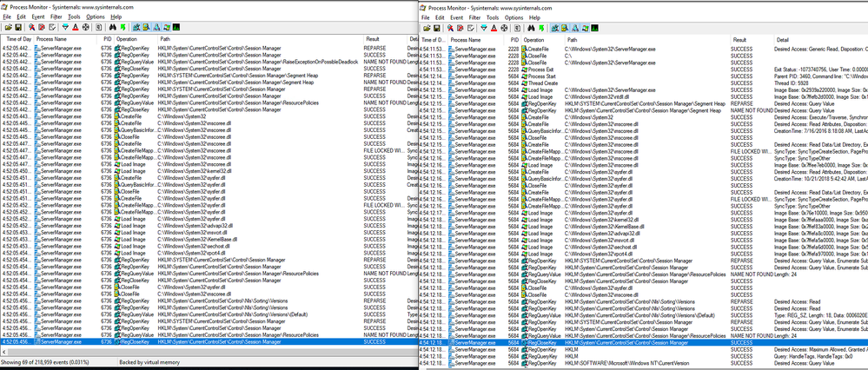Select highlighted RegCloseKey row in left window
868x370 pixels.
[x=209, y=342]
